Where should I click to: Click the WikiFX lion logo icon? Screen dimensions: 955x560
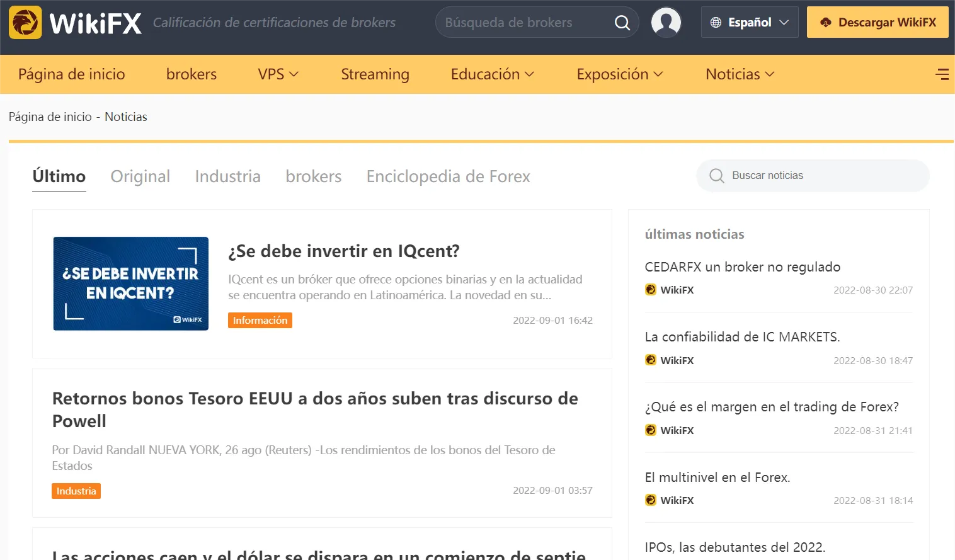25,23
